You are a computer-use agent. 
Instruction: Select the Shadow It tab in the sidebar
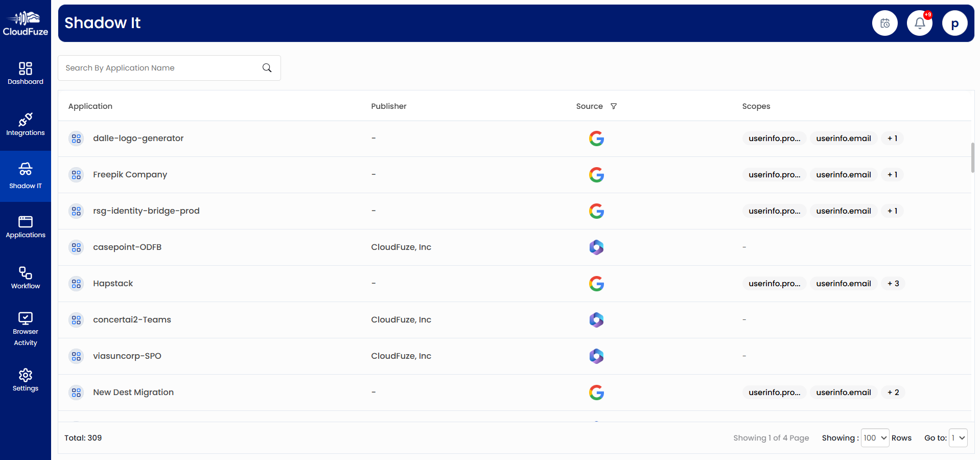[25, 176]
